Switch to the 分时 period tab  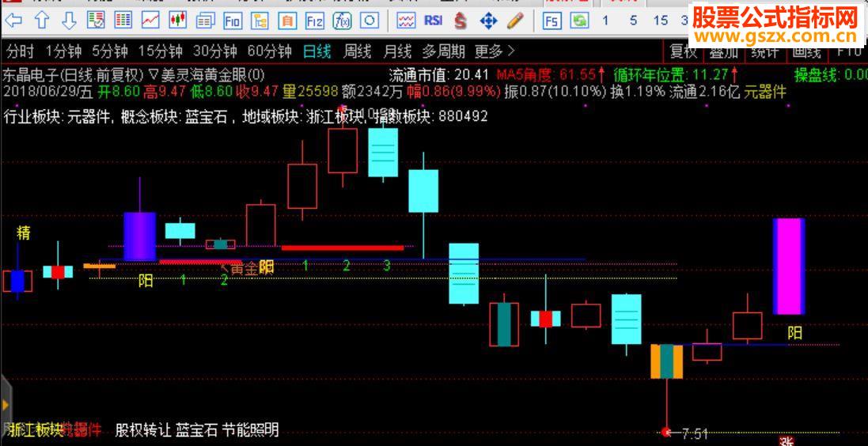(20, 52)
